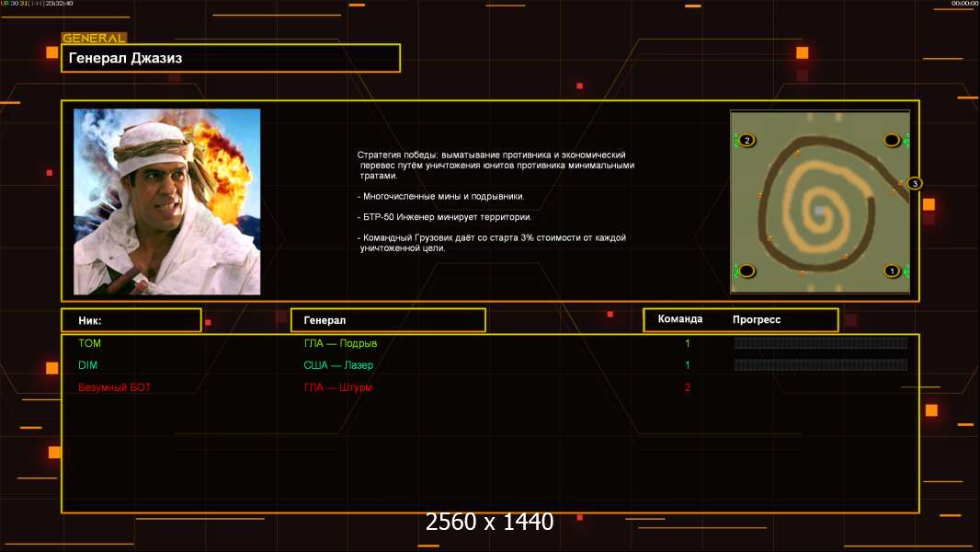Select 'Безумный БОТ' player entry
The width and height of the screenshot is (980, 552).
pyautogui.click(x=114, y=387)
